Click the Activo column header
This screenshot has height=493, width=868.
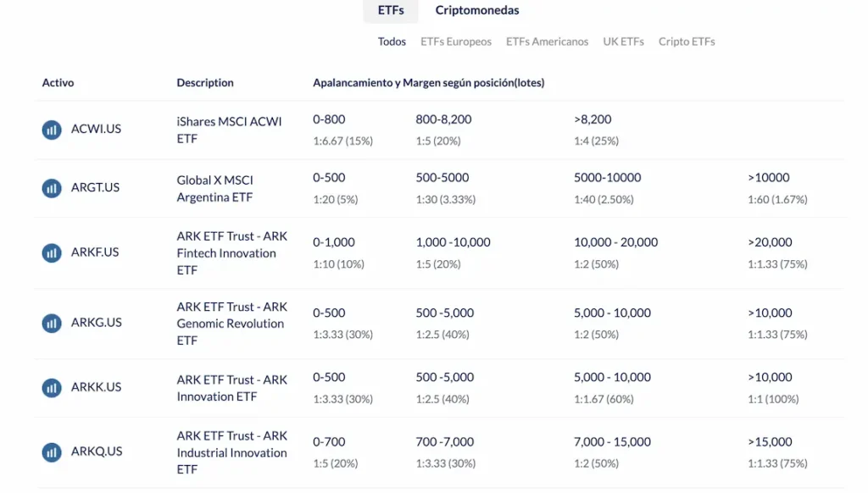(x=57, y=82)
